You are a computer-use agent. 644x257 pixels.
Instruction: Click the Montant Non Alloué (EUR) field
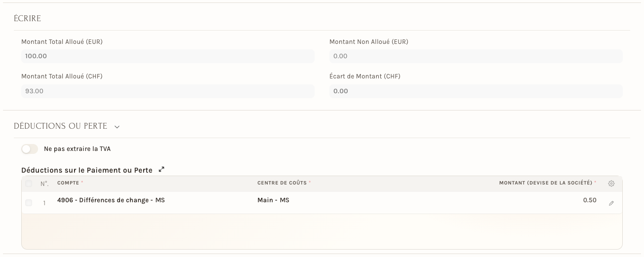click(x=476, y=56)
